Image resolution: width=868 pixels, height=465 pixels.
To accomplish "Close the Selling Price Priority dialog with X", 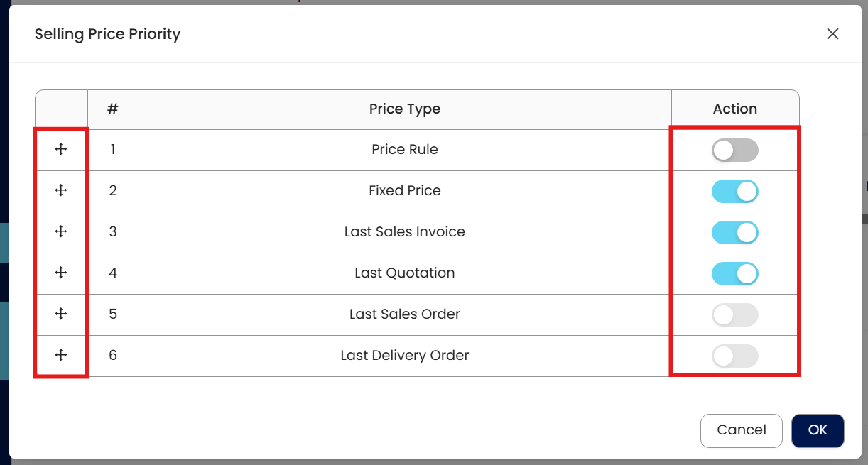I will tap(832, 34).
